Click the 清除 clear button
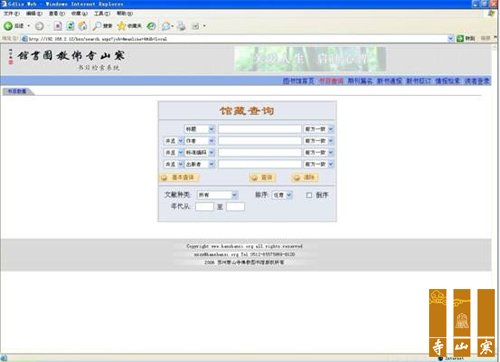 point(305,177)
